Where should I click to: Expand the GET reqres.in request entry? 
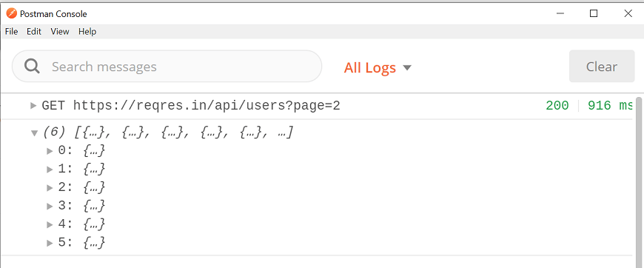click(33, 106)
